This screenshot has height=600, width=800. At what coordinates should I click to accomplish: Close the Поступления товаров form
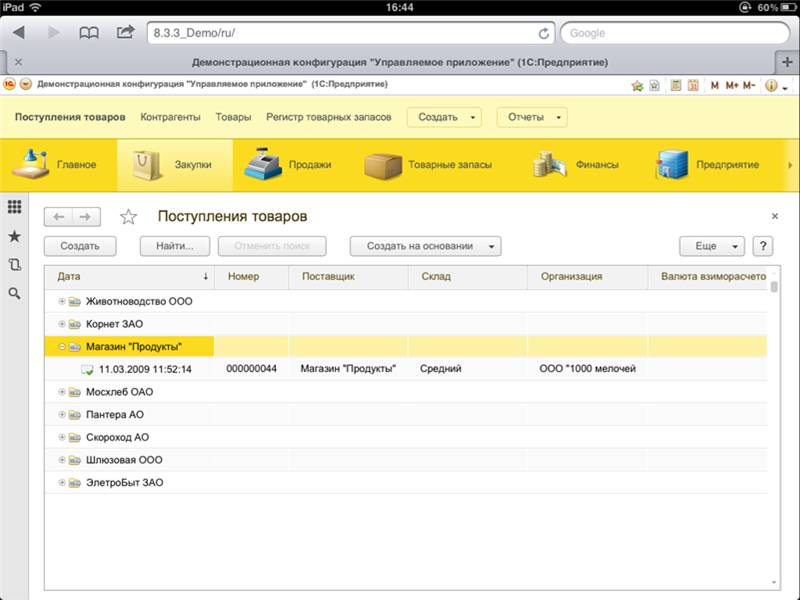774,216
